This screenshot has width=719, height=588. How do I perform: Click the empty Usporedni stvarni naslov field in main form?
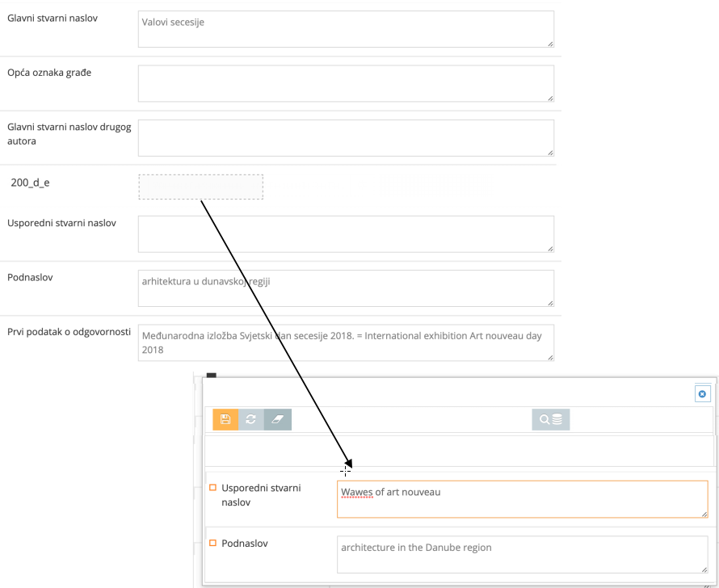click(346, 233)
